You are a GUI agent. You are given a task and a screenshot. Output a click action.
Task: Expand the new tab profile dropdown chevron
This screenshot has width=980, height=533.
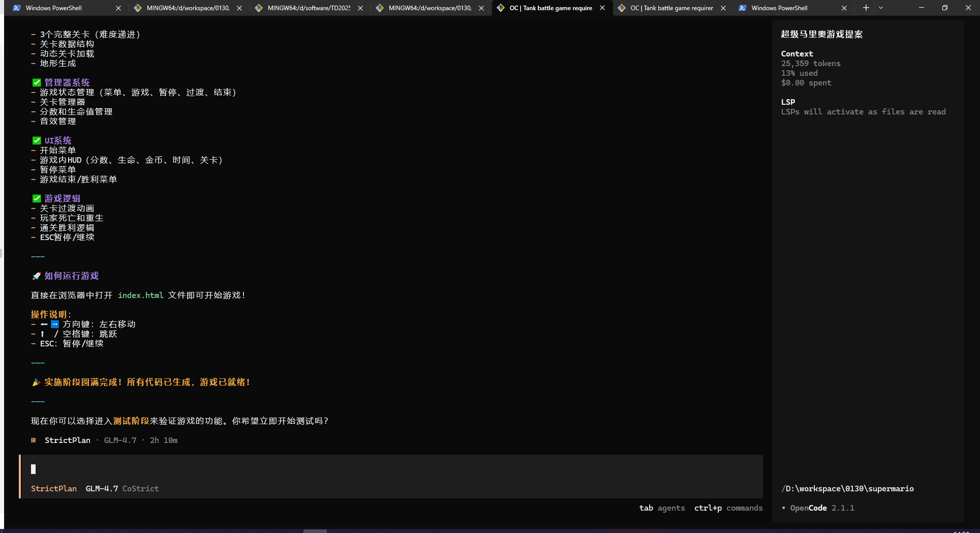pyautogui.click(x=881, y=8)
